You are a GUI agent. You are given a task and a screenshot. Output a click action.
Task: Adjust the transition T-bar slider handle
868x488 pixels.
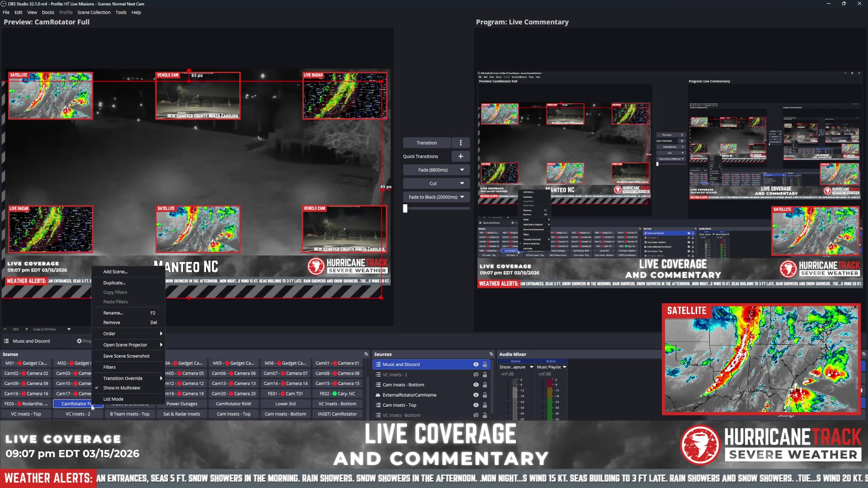pos(405,209)
